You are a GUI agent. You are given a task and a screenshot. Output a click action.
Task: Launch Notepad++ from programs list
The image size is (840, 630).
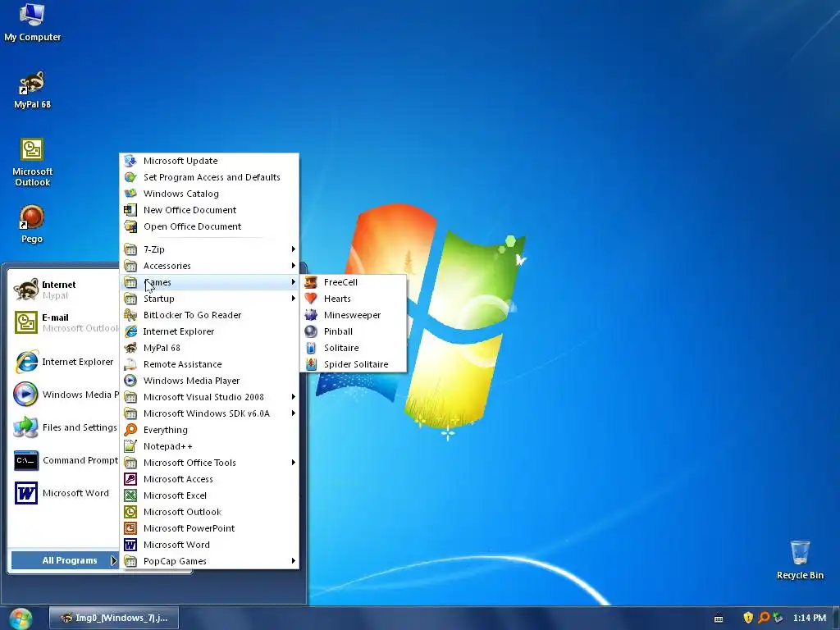click(209, 446)
